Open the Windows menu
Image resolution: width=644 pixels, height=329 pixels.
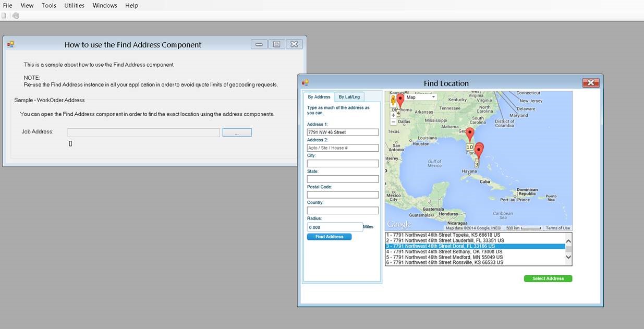[x=105, y=5]
